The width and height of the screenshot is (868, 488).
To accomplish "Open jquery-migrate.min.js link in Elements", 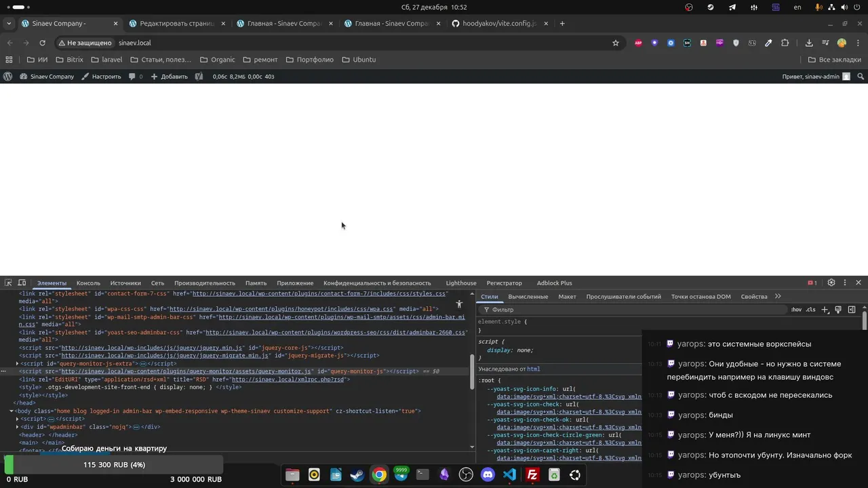I will pyautogui.click(x=165, y=355).
